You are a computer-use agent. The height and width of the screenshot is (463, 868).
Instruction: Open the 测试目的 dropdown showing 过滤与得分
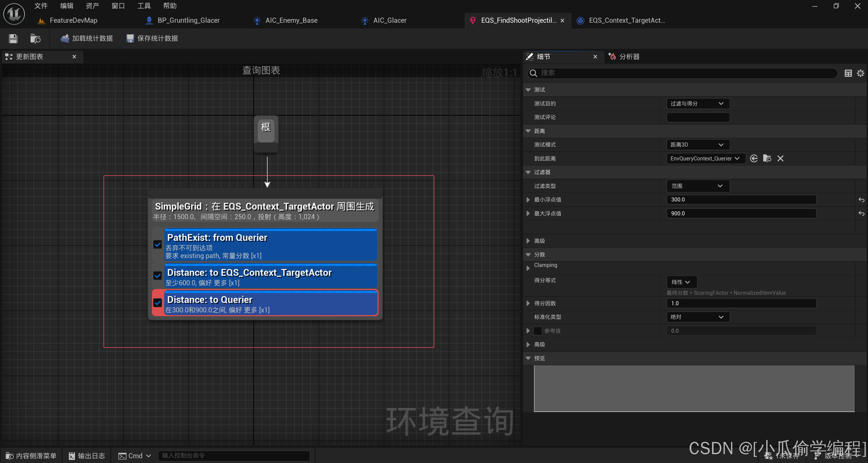point(697,103)
